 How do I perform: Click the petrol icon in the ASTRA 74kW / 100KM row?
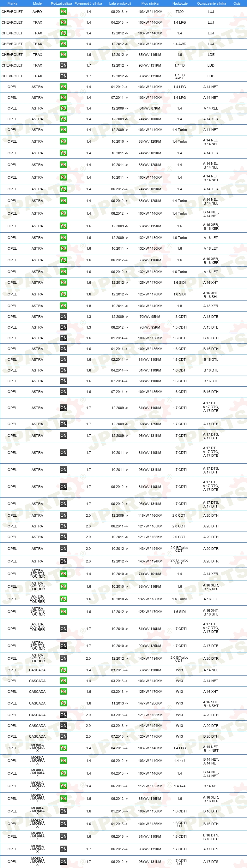tap(63, 119)
